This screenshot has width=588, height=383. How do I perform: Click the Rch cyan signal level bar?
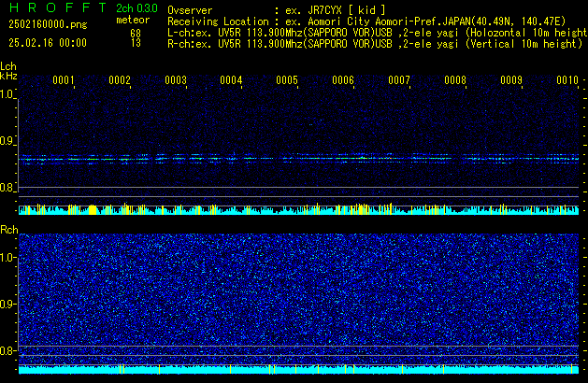(x=298, y=370)
